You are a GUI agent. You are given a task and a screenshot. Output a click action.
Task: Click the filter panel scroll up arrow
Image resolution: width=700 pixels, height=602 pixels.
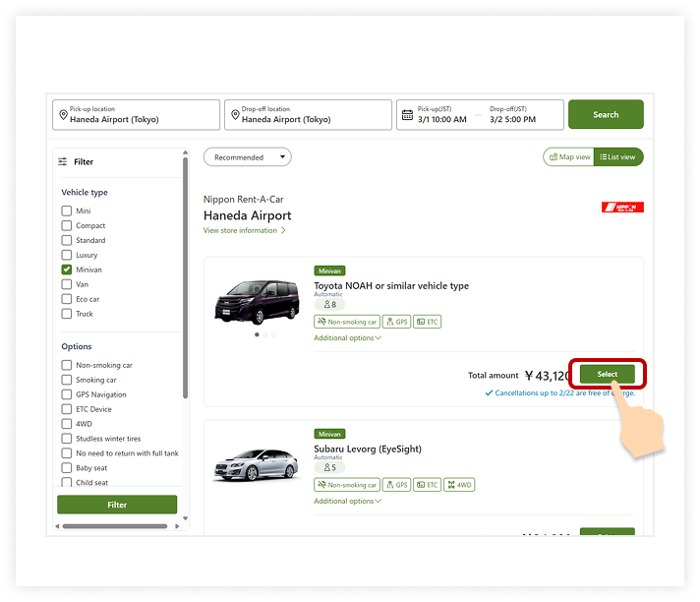(x=185, y=152)
